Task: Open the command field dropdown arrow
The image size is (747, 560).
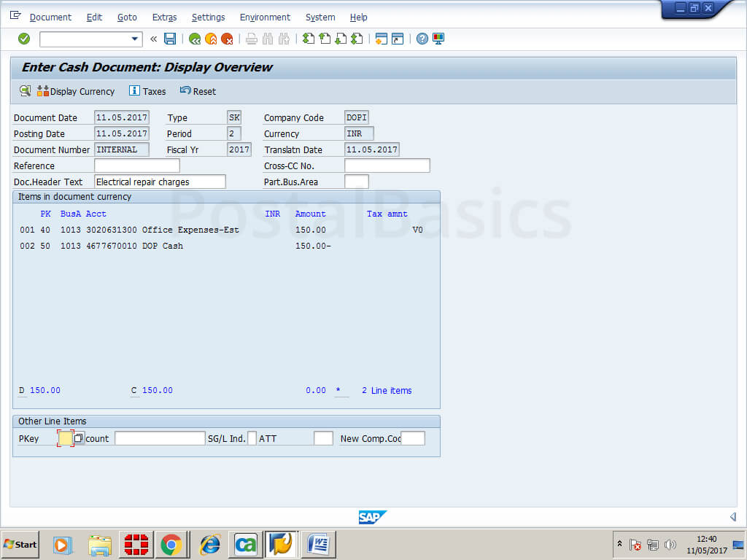Action: [x=134, y=39]
